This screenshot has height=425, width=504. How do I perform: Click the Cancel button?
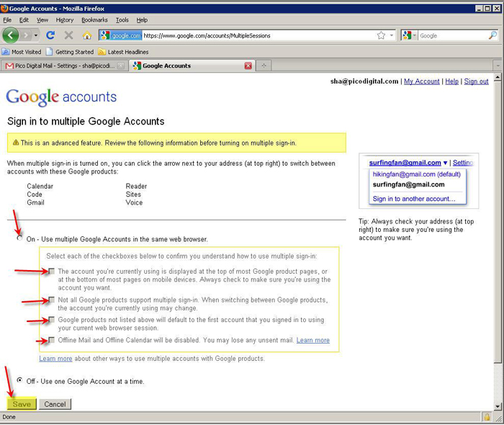tap(55, 404)
